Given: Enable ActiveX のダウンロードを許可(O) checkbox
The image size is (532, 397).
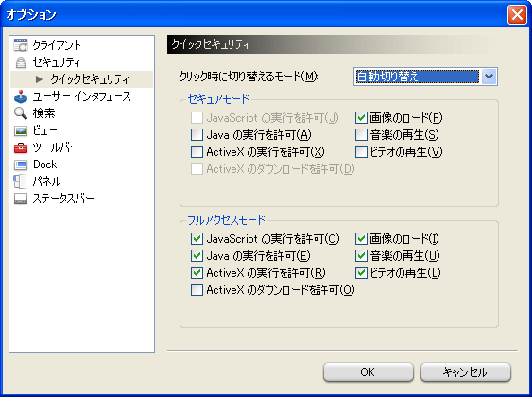Looking at the screenshot, I should point(197,290).
